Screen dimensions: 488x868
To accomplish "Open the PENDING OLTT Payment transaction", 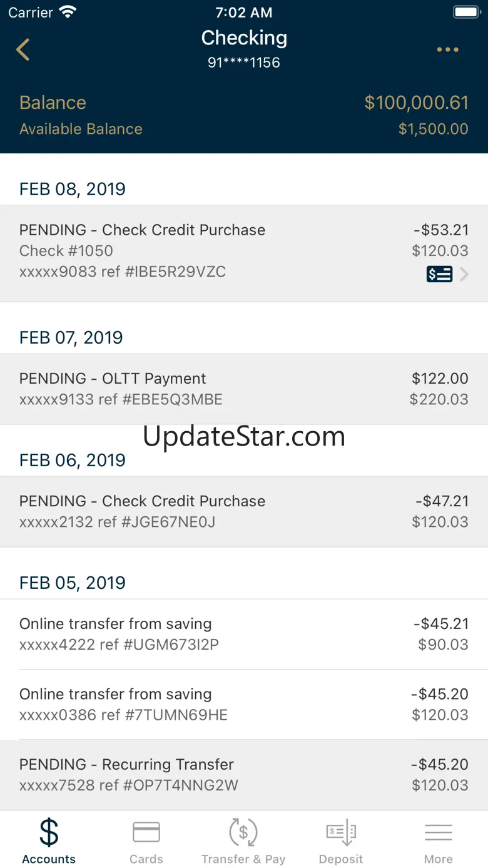I will (x=243, y=389).
